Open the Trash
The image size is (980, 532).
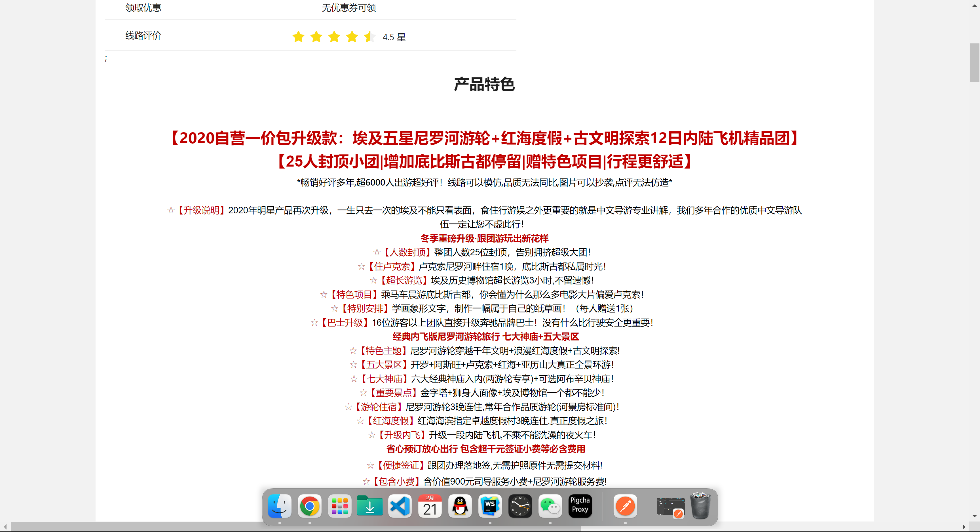tap(700, 506)
